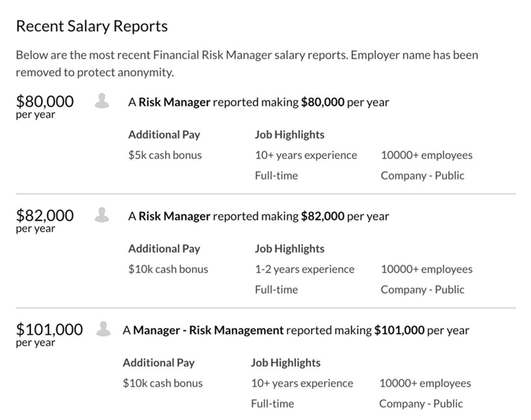Click the avatar icon beside the $82,000 report
Screen dimensions: 531x420
tap(102, 215)
